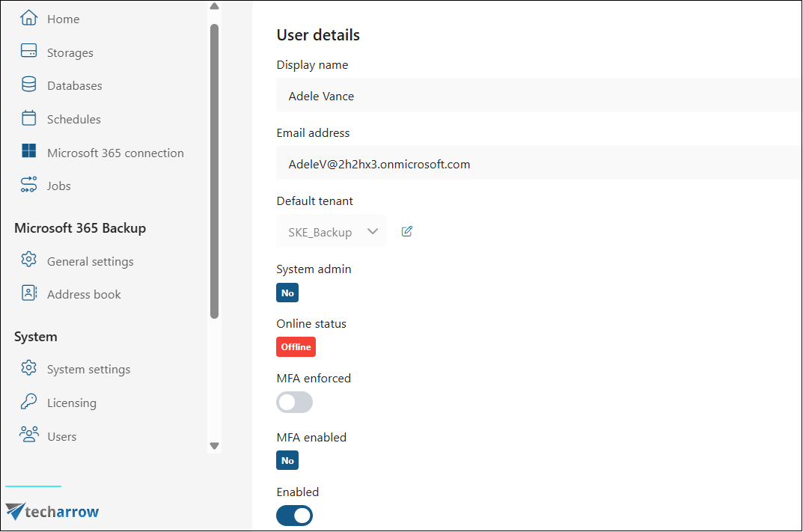Open System settings label
803x532 pixels.
[88, 370]
